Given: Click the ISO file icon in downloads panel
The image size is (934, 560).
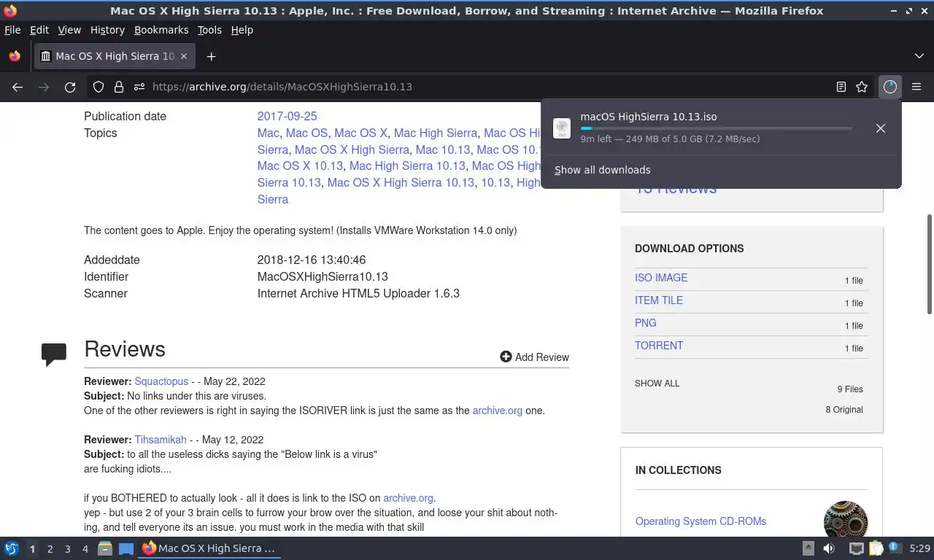Looking at the screenshot, I should click(x=562, y=128).
